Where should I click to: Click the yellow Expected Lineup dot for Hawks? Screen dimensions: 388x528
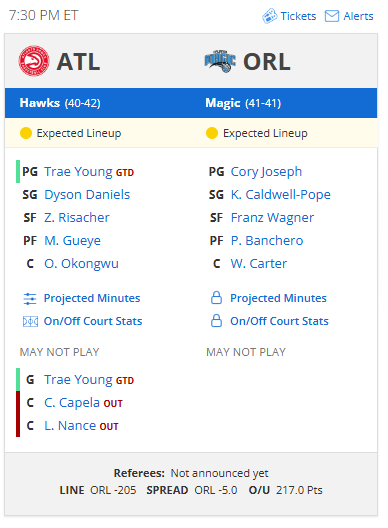pyautogui.click(x=26, y=133)
